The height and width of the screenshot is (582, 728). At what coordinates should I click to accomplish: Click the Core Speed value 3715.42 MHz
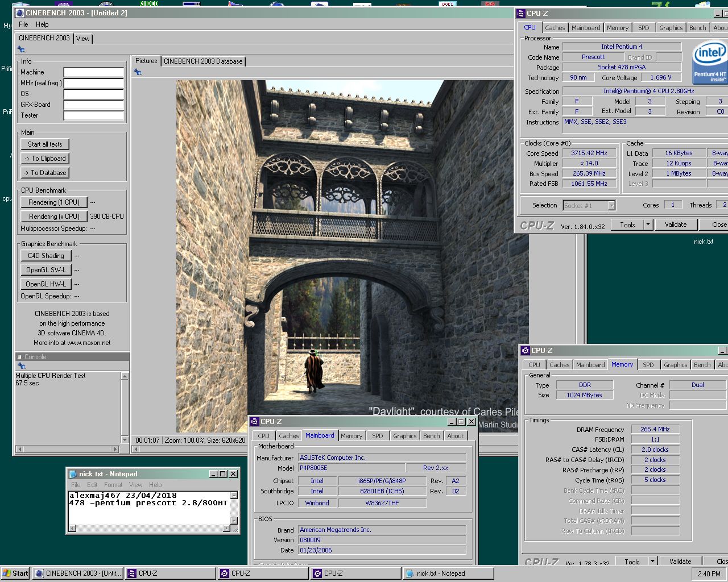(x=589, y=153)
